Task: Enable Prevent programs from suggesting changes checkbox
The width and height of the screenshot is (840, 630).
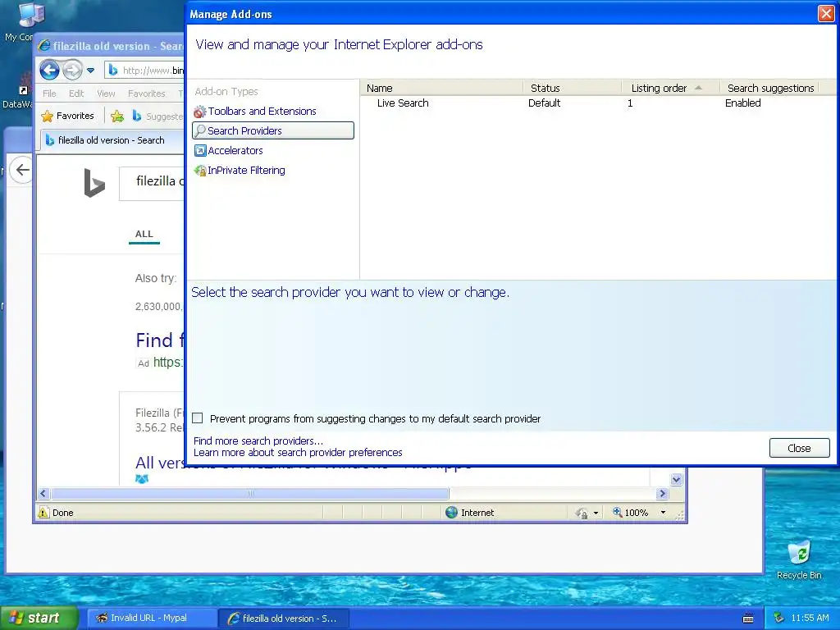Action: [x=198, y=418]
